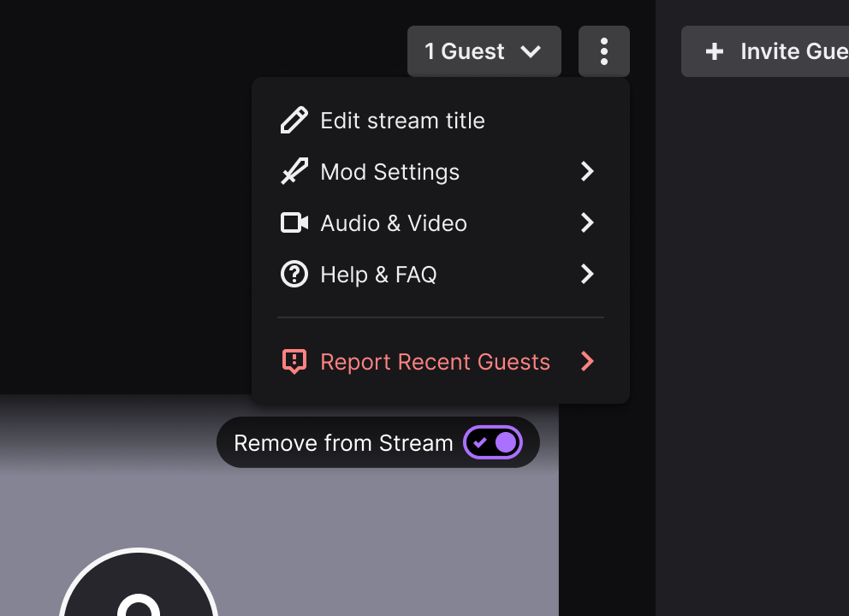
Task: Open Help & FAQ
Action: click(379, 274)
